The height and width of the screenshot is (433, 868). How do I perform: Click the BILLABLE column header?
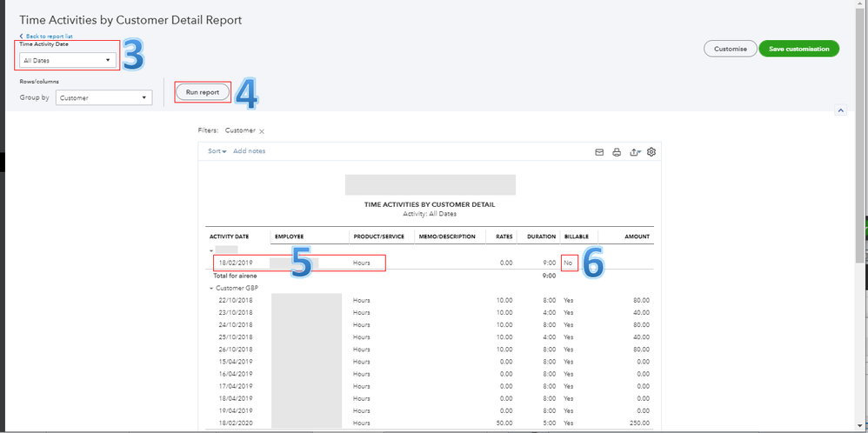click(x=577, y=236)
